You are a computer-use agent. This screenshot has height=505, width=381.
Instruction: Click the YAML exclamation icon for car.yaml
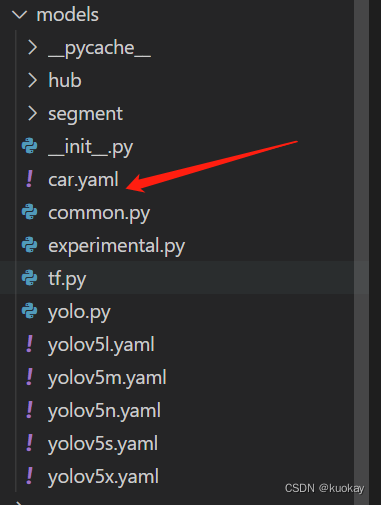click(x=29, y=179)
